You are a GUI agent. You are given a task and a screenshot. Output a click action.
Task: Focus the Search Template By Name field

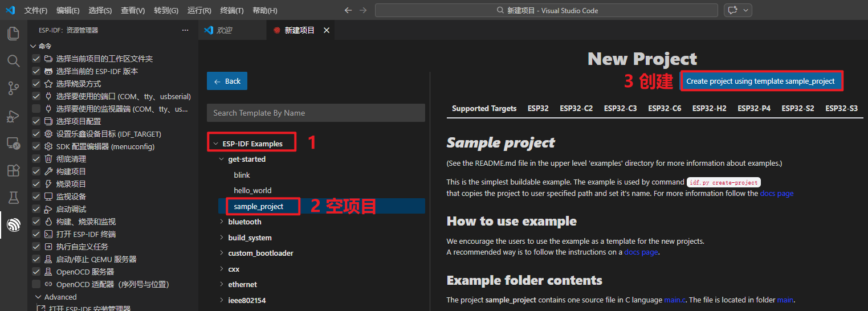[316, 113]
